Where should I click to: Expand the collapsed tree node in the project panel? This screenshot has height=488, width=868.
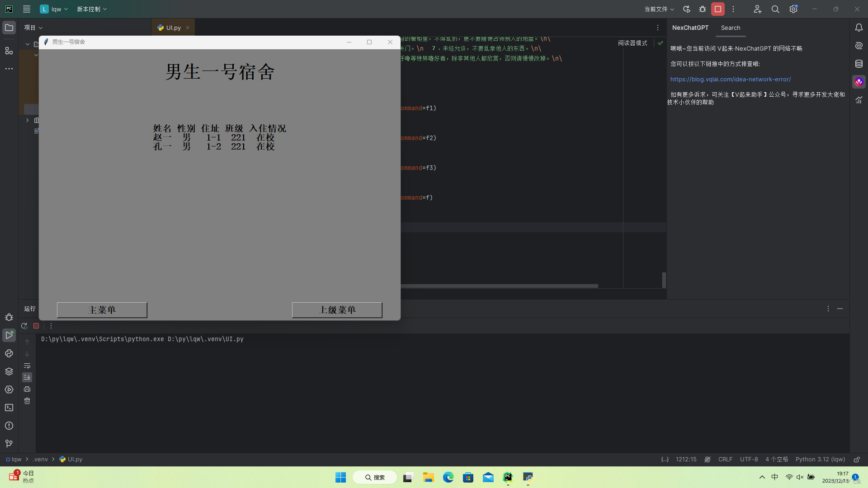pyautogui.click(x=27, y=120)
